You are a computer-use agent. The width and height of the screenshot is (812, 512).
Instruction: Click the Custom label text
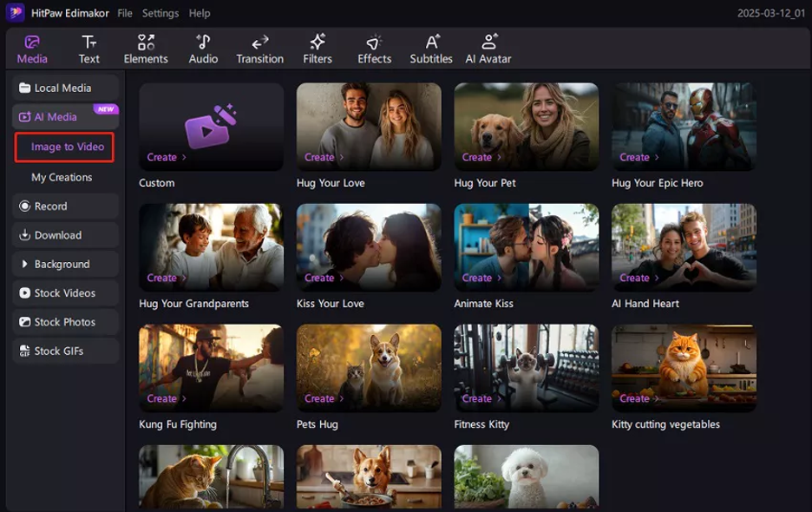click(156, 183)
